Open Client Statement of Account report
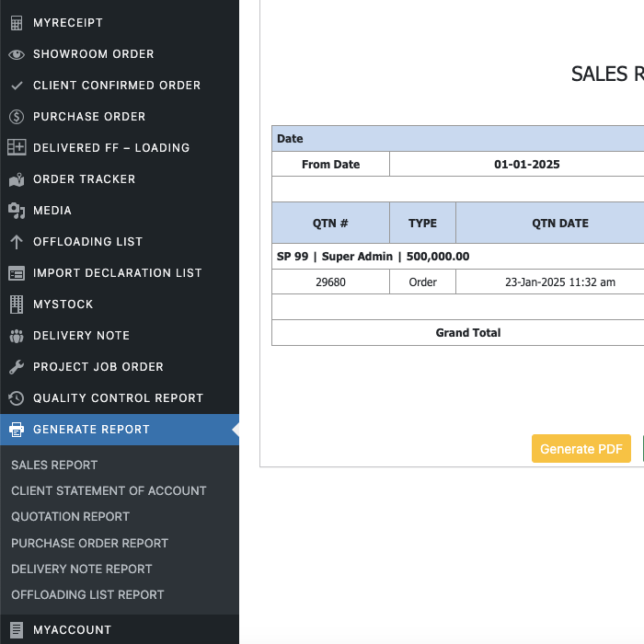 [109, 491]
